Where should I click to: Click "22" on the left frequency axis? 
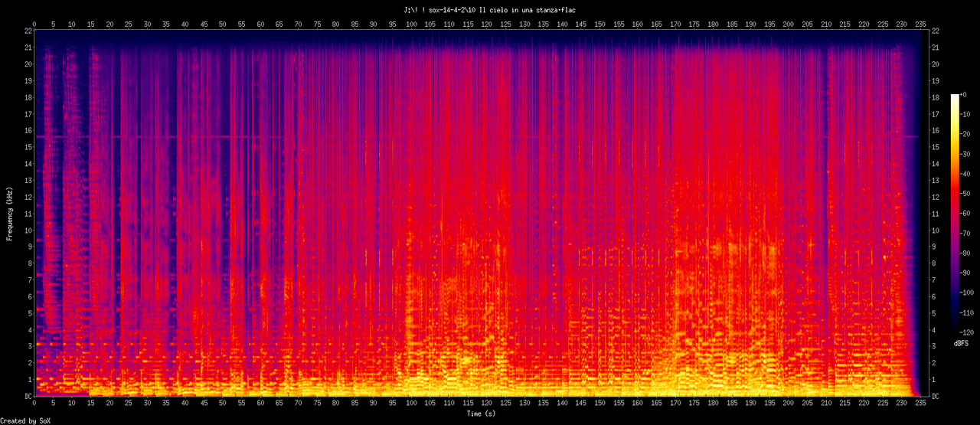[28, 30]
